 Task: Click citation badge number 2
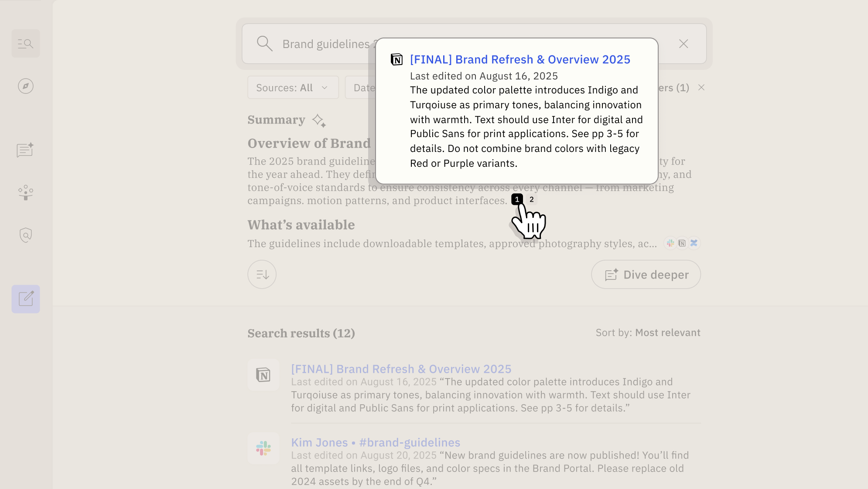point(531,200)
